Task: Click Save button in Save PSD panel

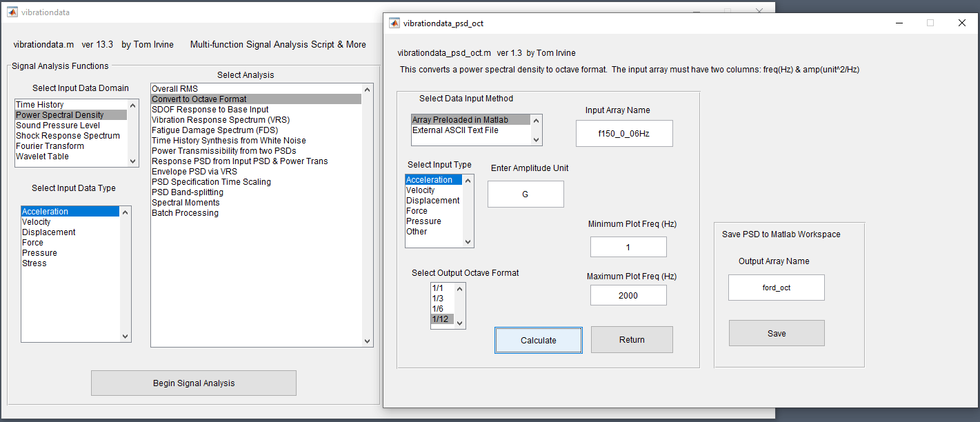Action: click(777, 333)
